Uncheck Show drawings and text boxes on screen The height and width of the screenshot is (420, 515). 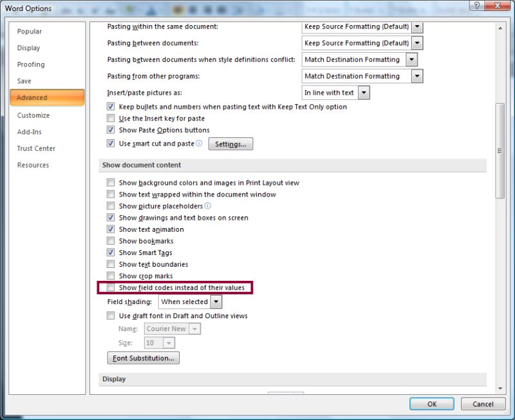click(x=111, y=218)
